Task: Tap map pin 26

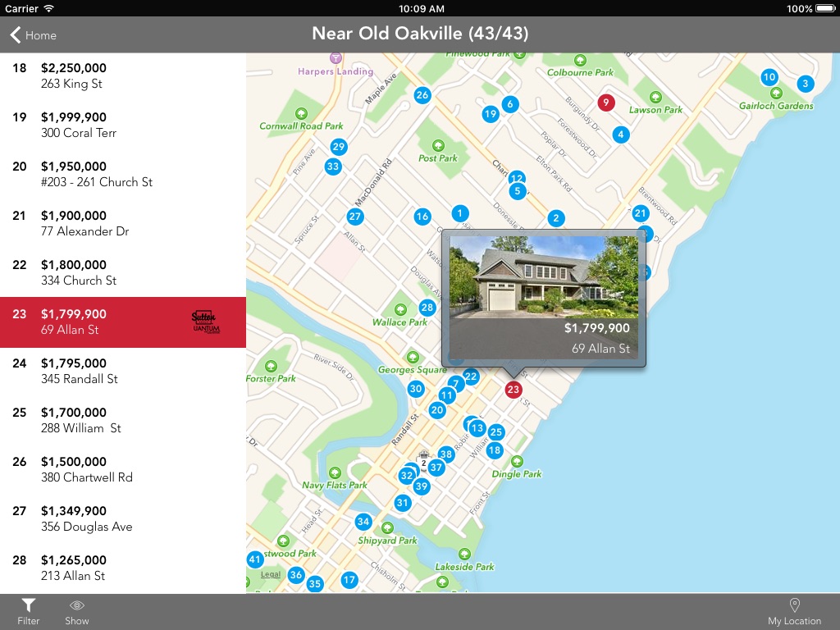Action: click(422, 95)
